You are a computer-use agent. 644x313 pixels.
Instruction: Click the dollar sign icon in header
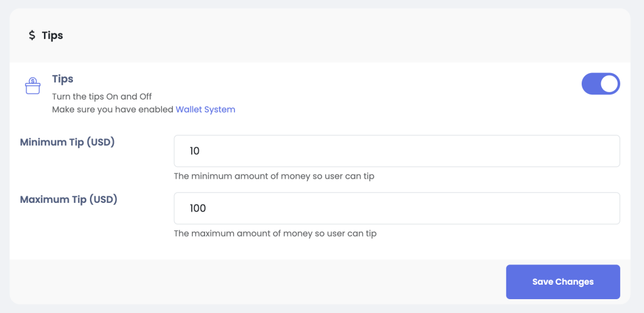coord(32,35)
